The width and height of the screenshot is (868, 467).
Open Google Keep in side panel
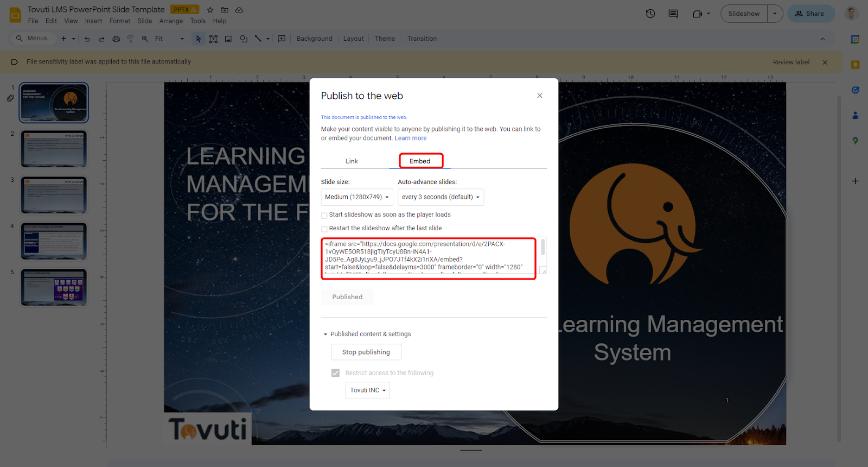[x=855, y=65]
